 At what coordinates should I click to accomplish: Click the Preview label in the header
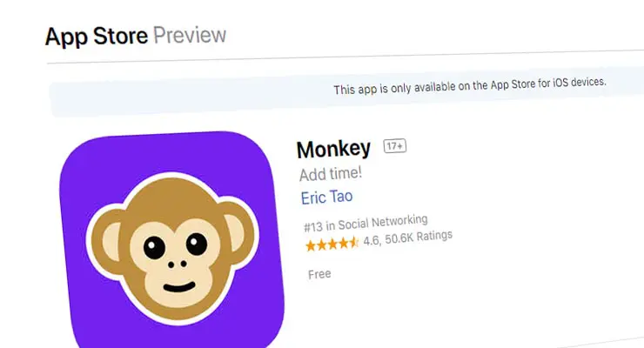190,35
